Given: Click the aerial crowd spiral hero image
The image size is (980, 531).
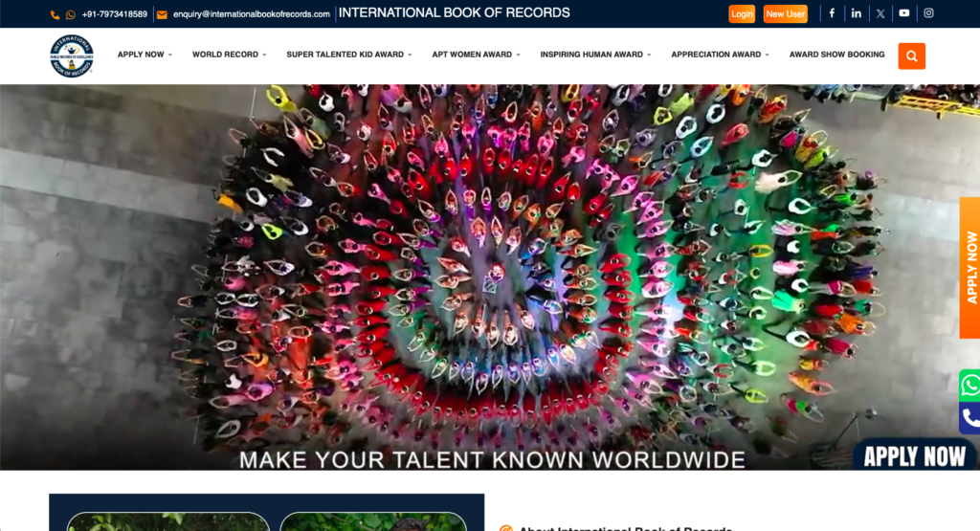Looking at the screenshot, I should pyautogui.click(x=490, y=277).
